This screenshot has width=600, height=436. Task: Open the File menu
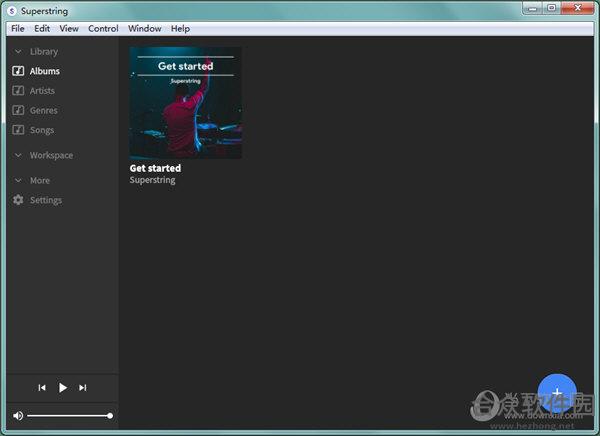click(x=18, y=28)
